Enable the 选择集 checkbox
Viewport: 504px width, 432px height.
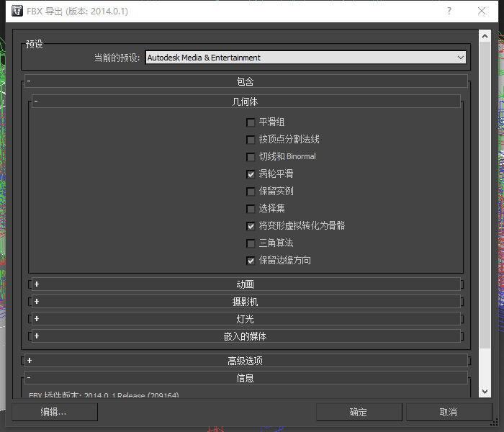pos(251,209)
